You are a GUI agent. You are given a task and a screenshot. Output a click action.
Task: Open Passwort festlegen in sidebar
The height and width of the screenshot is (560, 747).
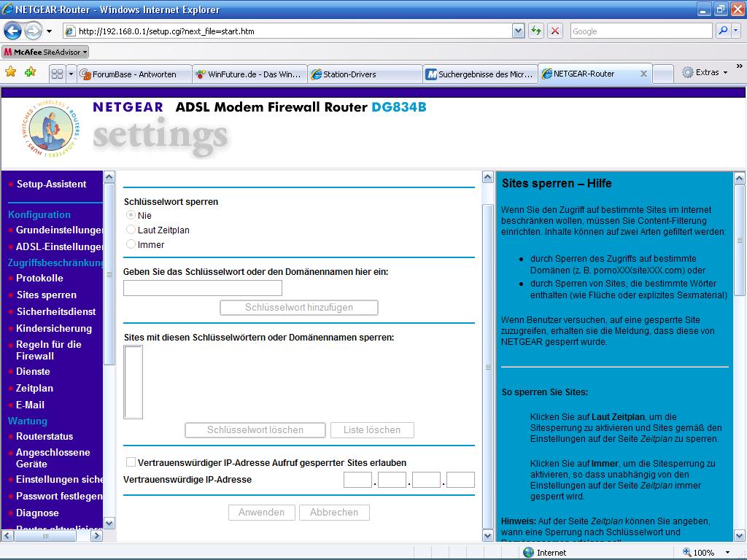tap(59, 496)
